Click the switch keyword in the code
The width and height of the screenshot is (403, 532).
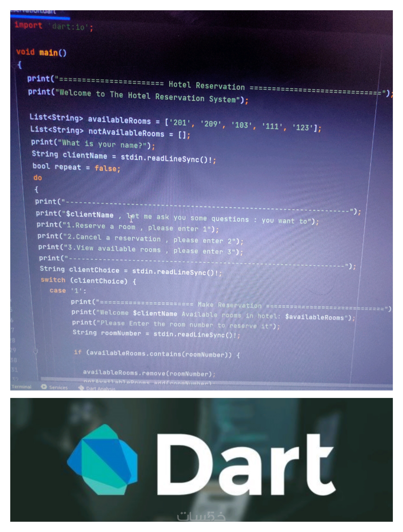click(53, 280)
